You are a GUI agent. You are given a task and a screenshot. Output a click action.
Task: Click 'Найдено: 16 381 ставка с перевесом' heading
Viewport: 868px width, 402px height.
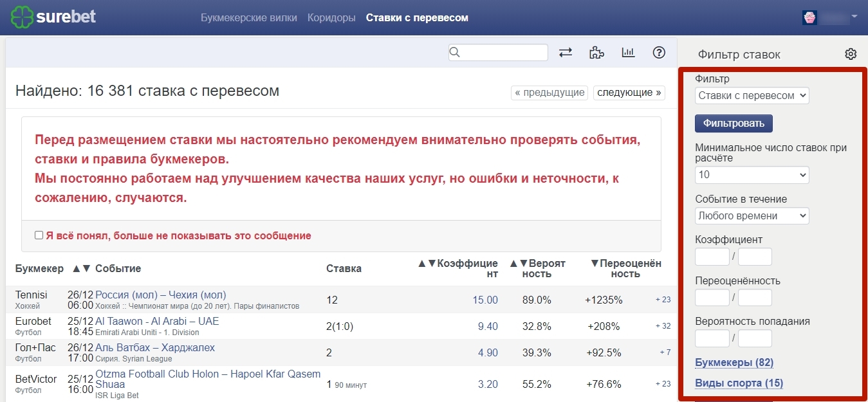[x=147, y=91]
